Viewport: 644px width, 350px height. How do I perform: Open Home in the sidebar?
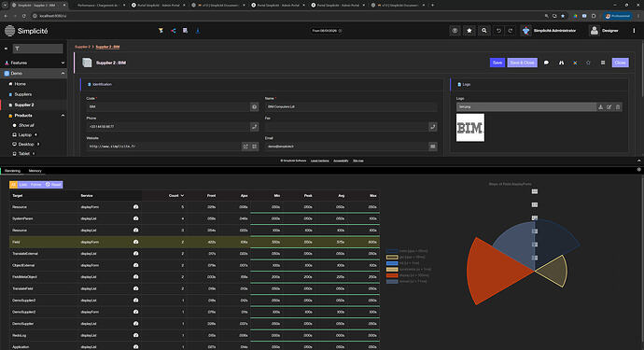tap(20, 84)
